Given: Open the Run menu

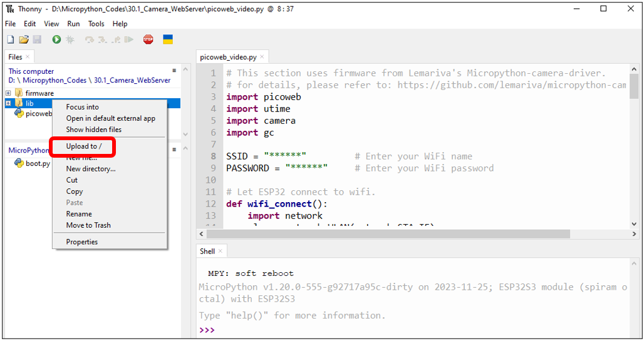Looking at the screenshot, I should pos(73,24).
